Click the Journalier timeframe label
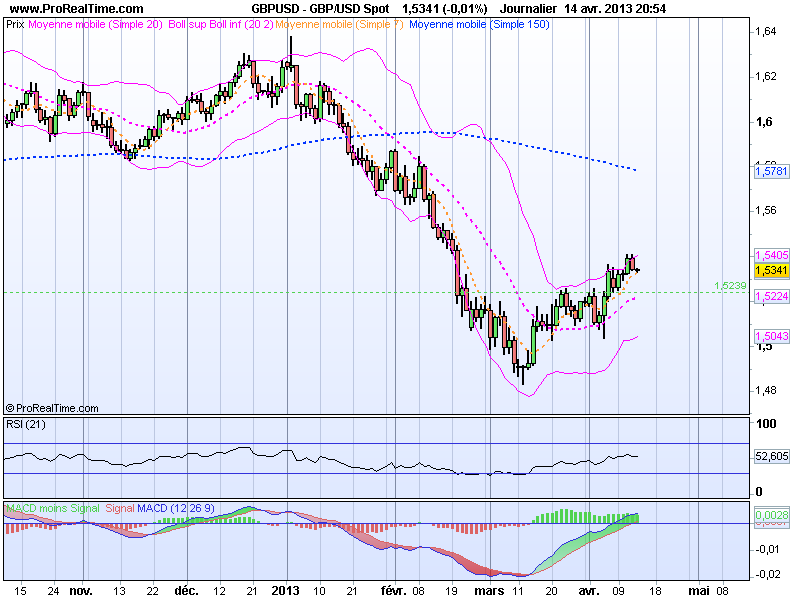 pyautogui.click(x=528, y=9)
